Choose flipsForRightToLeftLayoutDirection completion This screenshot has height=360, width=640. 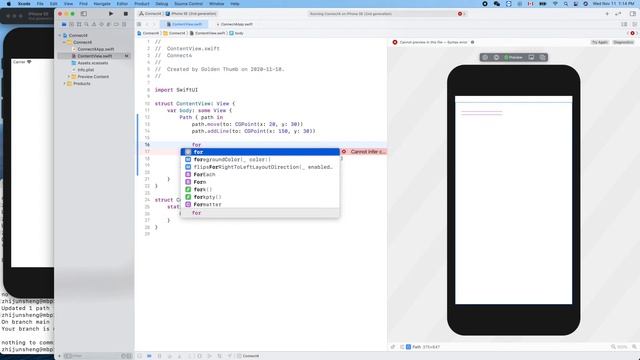[x=260, y=167]
